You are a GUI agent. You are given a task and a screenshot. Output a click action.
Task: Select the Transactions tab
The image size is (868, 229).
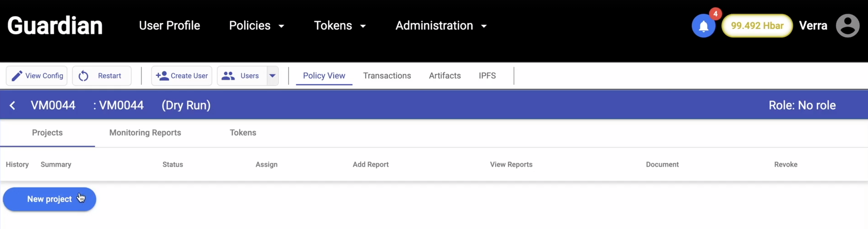click(387, 76)
